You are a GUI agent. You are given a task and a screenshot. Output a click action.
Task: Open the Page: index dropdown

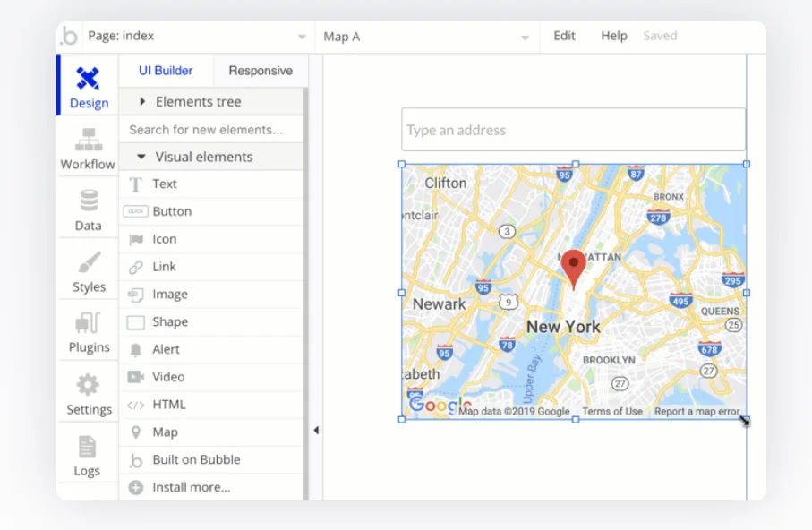196,37
